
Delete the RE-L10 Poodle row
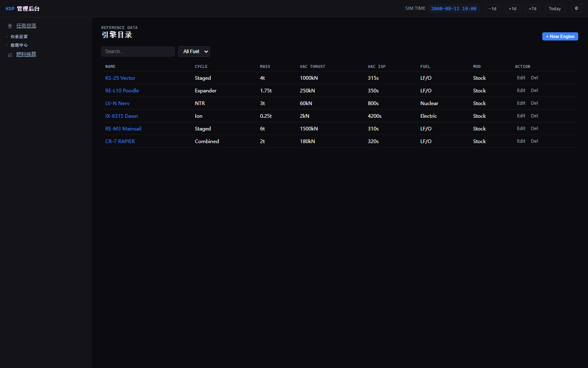pyautogui.click(x=535, y=90)
